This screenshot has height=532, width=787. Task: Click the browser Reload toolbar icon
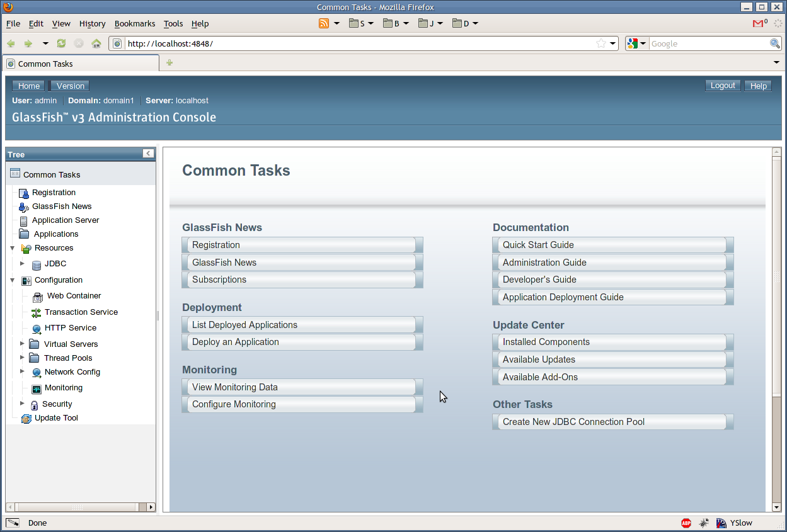click(61, 43)
